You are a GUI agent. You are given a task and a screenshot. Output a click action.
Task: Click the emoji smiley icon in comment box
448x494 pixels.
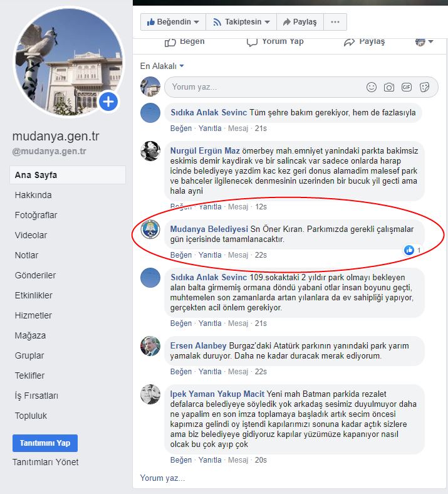point(372,87)
